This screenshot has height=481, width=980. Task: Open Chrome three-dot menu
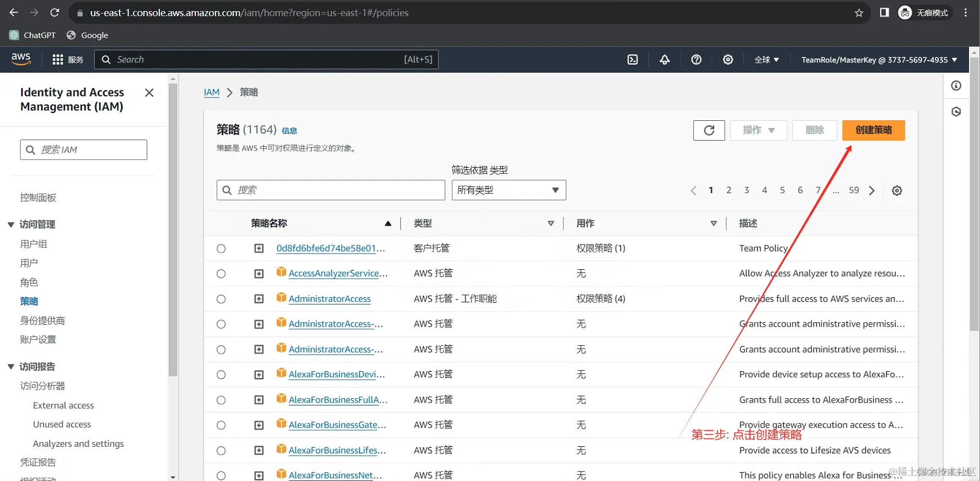(x=966, y=13)
